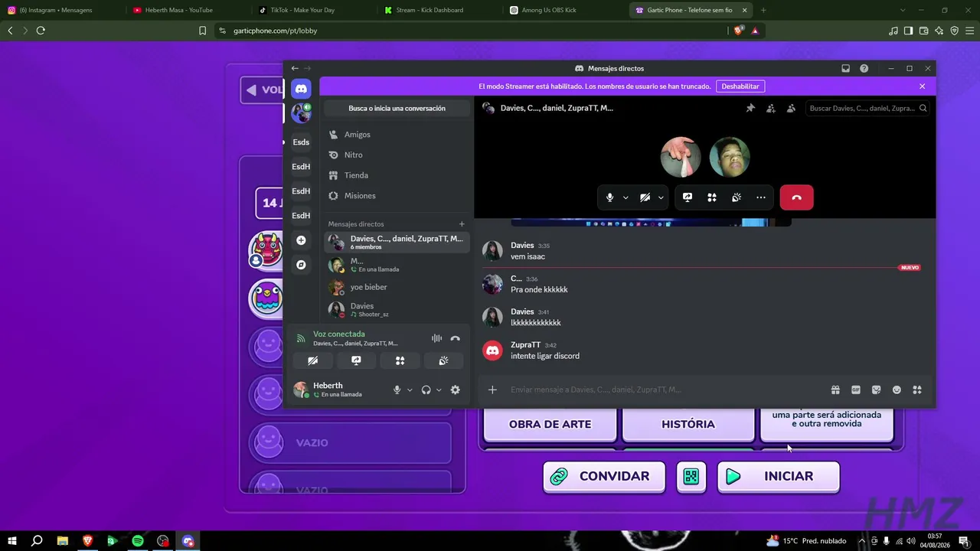980x551 pixels.
Task: Open Tienda in the Discord sidebar
Action: pyautogui.click(x=397, y=175)
